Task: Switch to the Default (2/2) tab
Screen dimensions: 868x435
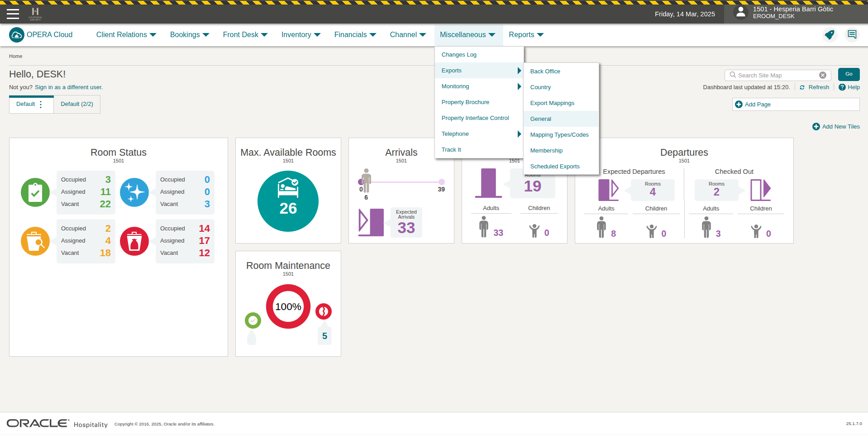Action: click(x=77, y=104)
